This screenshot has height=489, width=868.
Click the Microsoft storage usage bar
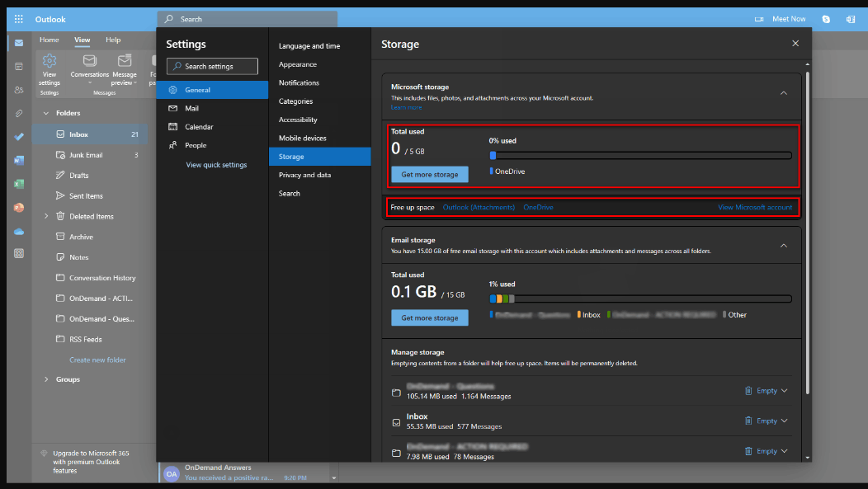click(x=640, y=155)
